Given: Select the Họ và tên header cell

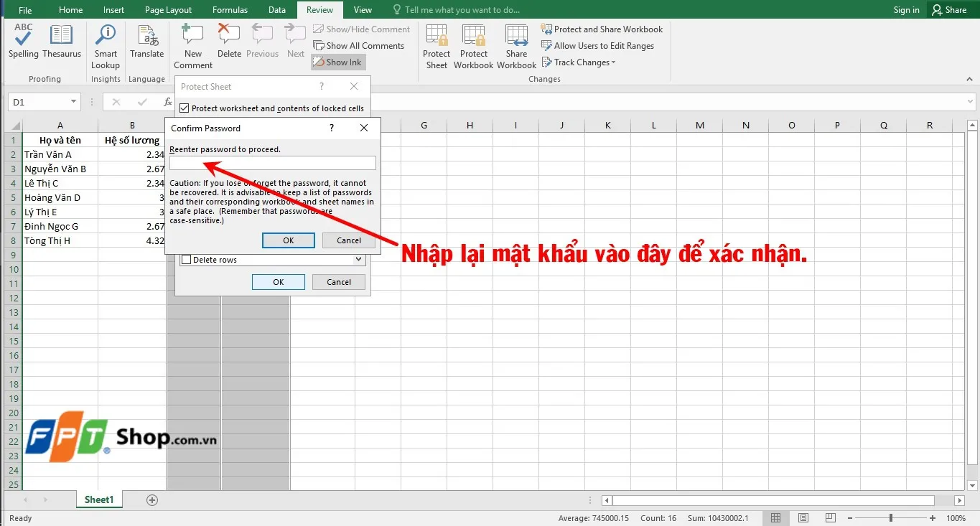Looking at the screenshot, I should tap(60, 140).
